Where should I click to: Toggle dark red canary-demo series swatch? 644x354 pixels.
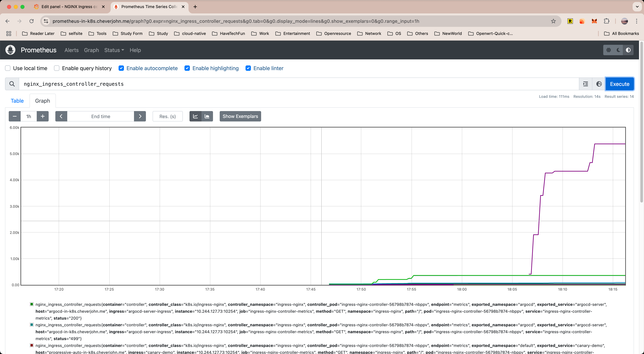tap(32, 345)
